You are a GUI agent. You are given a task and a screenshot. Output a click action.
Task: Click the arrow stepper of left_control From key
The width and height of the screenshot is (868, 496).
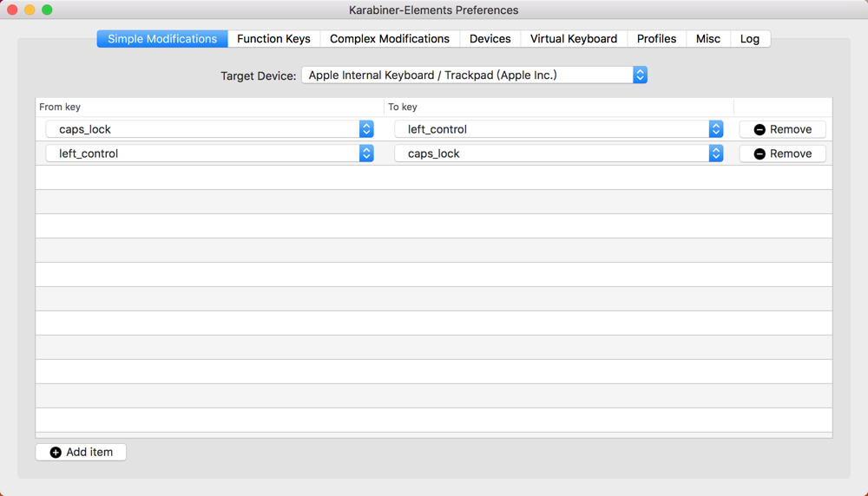click(366, 153)
